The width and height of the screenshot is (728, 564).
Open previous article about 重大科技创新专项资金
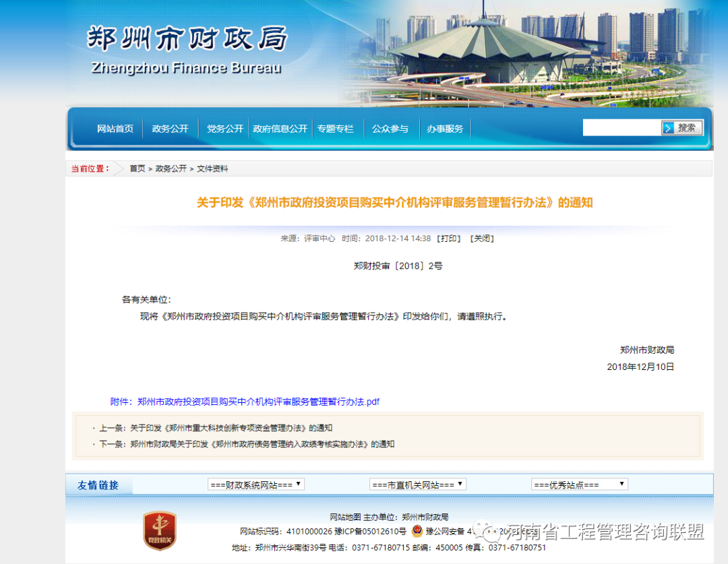click(x=231, y=428)
